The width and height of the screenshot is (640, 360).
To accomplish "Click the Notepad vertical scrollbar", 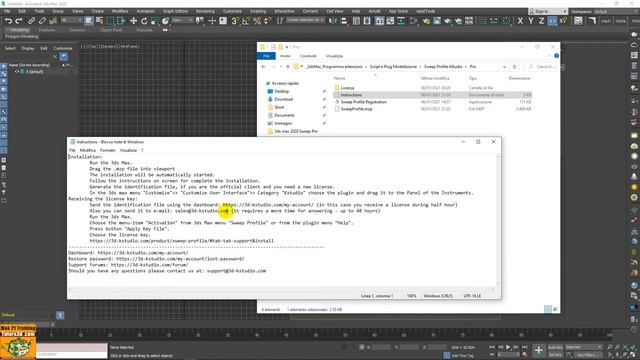I will pyautogui.click(x=498, y=220).
